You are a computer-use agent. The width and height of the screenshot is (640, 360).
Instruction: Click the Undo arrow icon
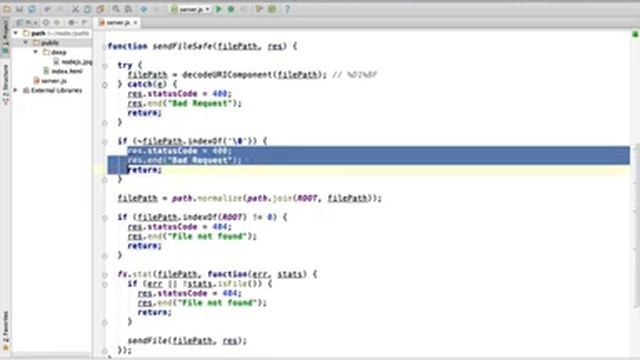48,9
